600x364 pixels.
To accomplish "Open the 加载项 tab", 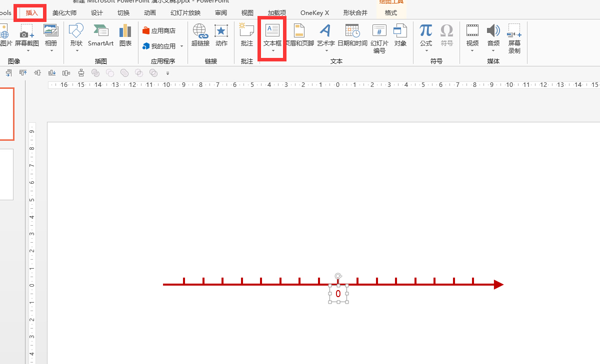I will coord(277,13).
